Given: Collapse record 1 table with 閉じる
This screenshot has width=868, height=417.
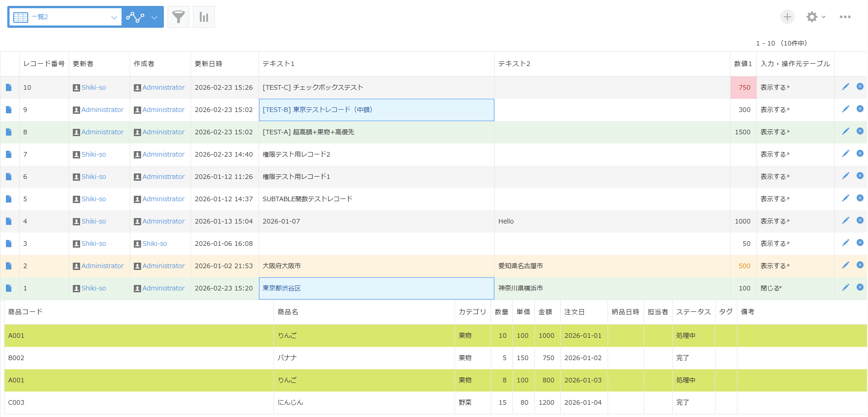Looking at the screenshot, I should [x=771, y=288].
